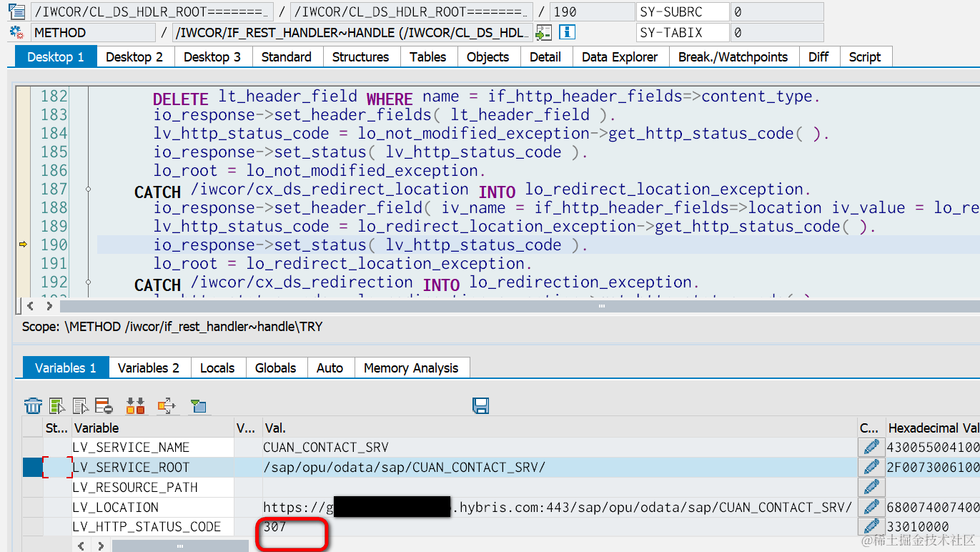Click the orange branching-arrow toolbar icon
Viewport: 980px width, 552px height.
[x=167, y=406]
